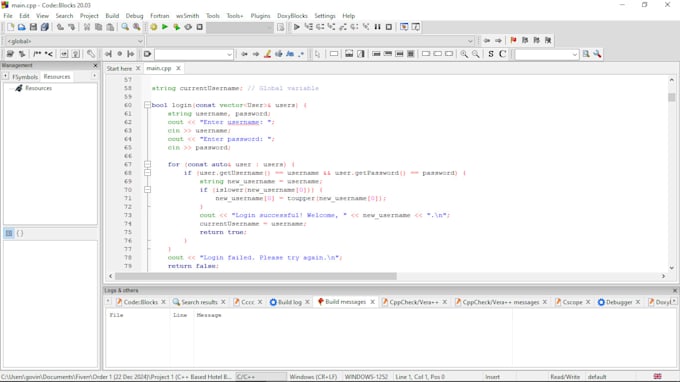Click the Jump back arrow icon
Image resolution: width=680 pixels, height=382 pixels.
coord(487,40)
